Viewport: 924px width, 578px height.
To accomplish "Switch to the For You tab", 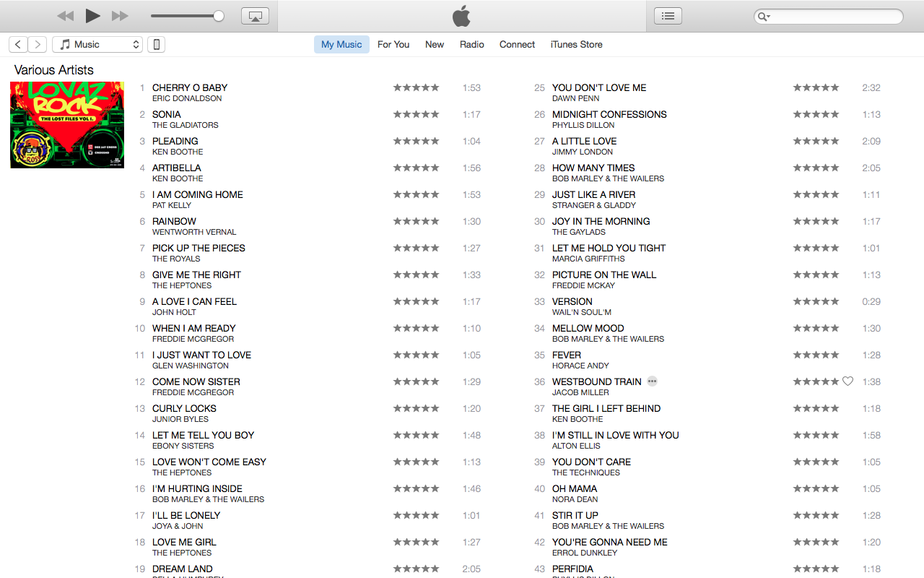I will (x=393, y=45).
